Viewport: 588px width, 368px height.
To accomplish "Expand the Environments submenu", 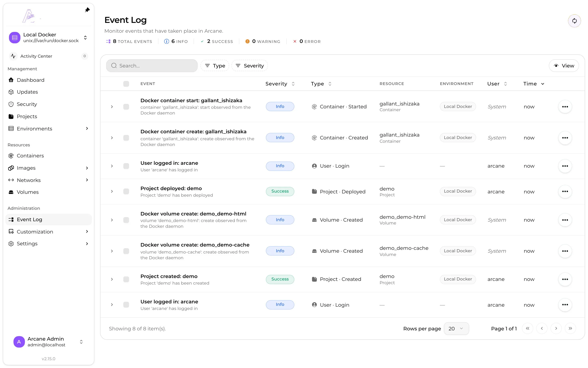I will click(x=87, y=129).
